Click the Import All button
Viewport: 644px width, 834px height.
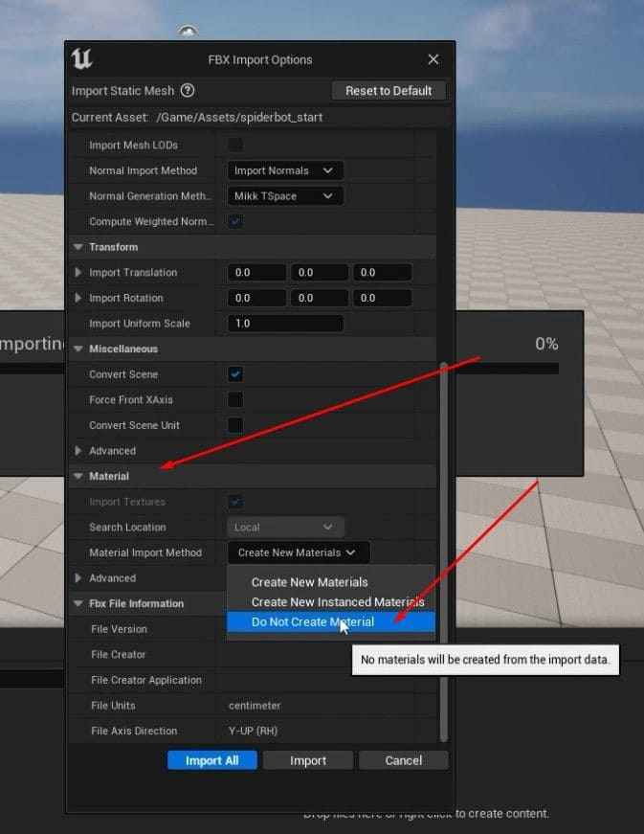pos(212,760)
